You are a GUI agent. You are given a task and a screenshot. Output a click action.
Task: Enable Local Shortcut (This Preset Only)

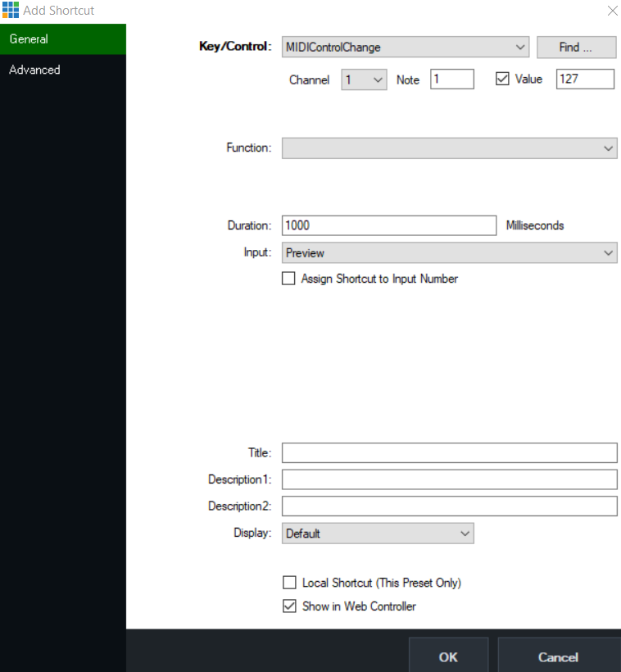tap(289, 583)
